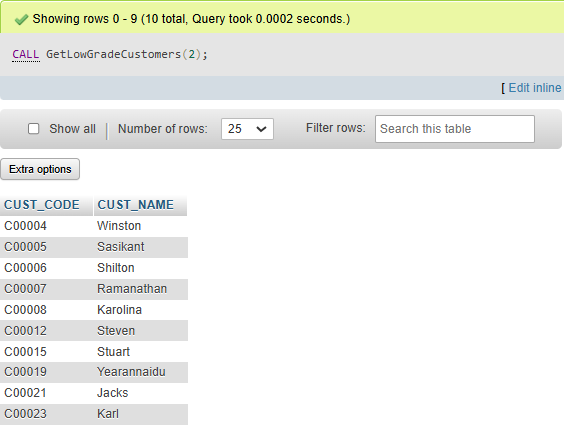Select cell C00007
Screen dimensions: 564x433
[26, 288]
